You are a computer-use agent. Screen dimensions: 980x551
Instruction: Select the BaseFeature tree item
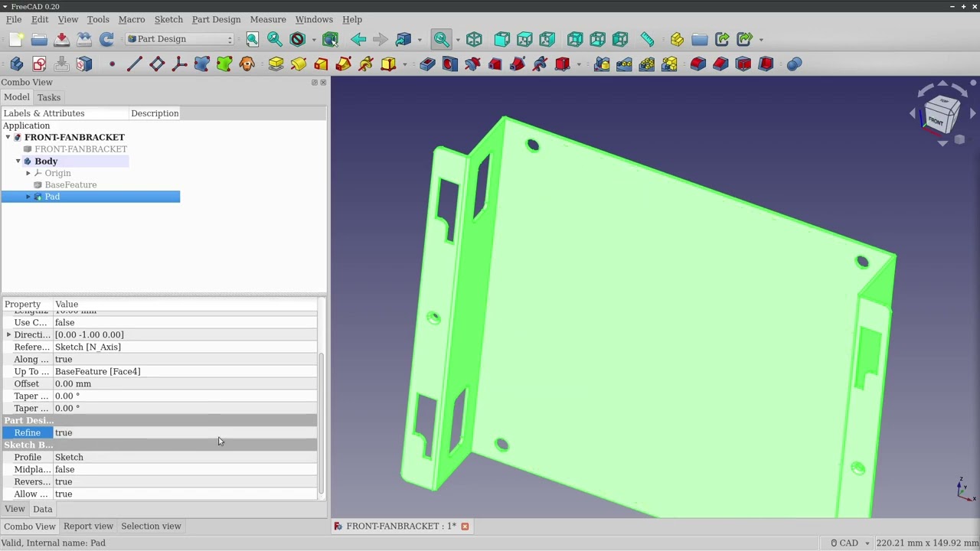point(70,184)
